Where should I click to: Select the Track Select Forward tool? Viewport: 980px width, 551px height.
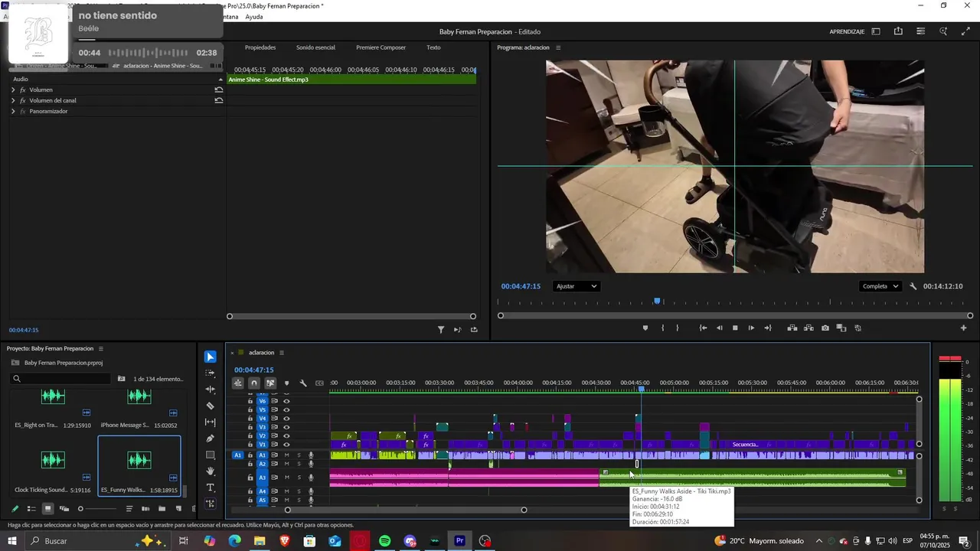(x=211, y=373)
